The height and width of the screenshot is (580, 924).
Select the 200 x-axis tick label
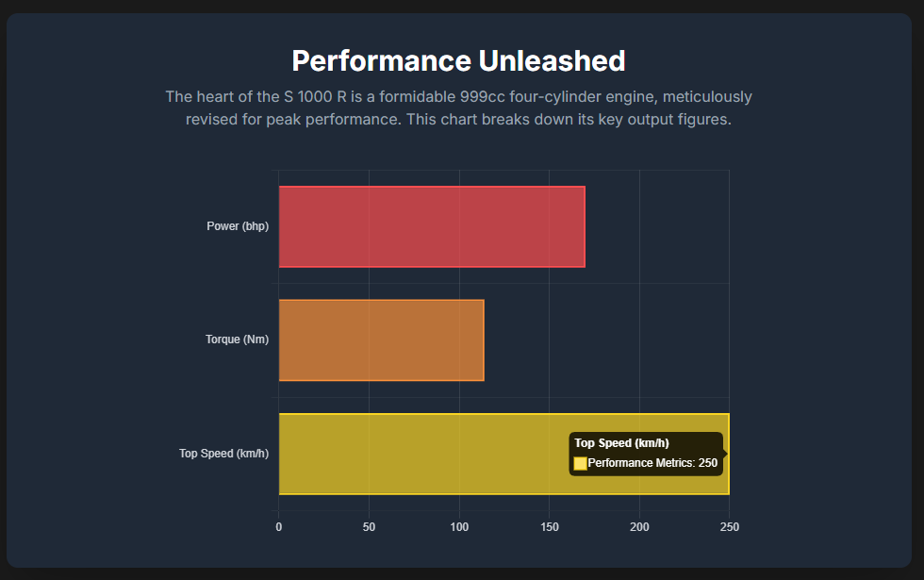(639, 526)
